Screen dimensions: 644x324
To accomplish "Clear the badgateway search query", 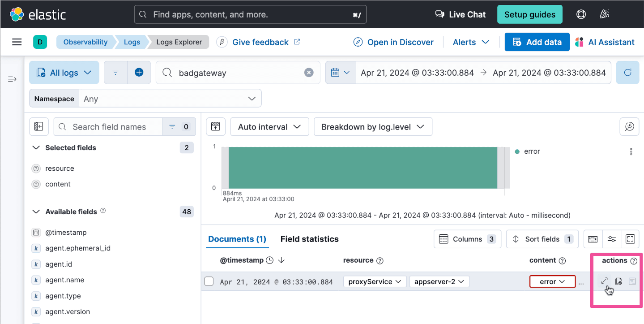I will [x=309, y=73].
